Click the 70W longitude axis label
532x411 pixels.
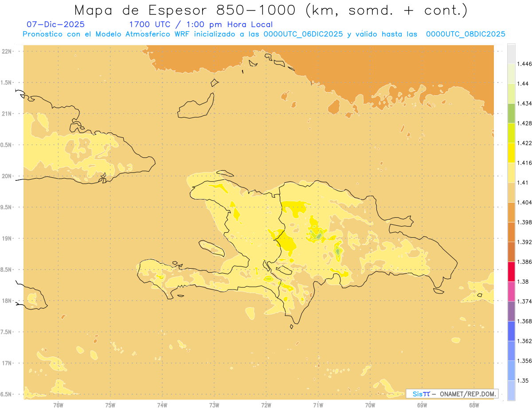[370, 405]
